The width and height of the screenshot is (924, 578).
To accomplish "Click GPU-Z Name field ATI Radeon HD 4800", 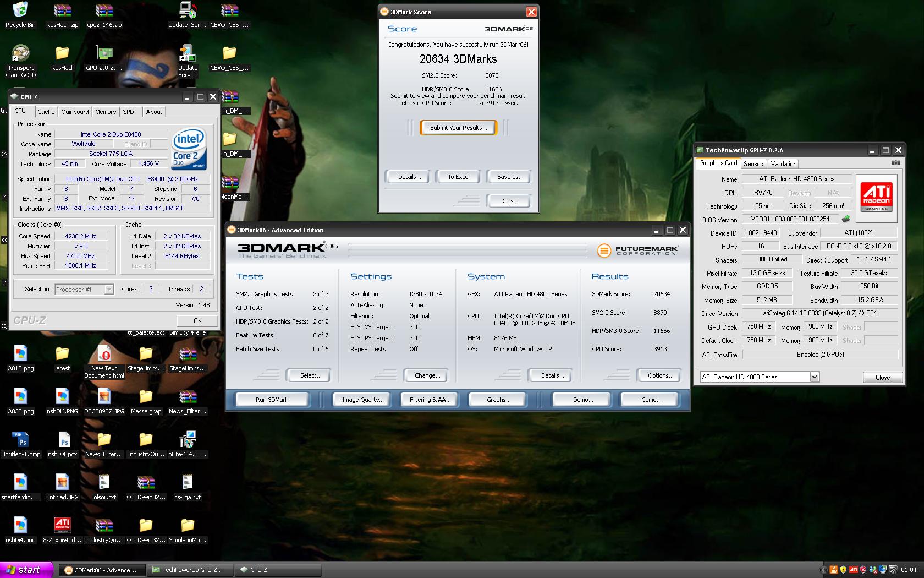I will click(796, 179).
